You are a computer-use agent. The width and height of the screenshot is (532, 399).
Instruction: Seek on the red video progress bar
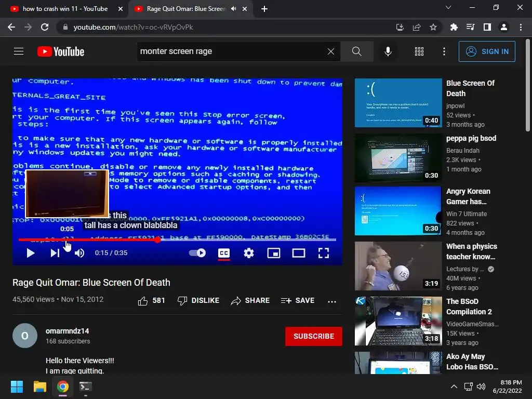coord(177,240)
